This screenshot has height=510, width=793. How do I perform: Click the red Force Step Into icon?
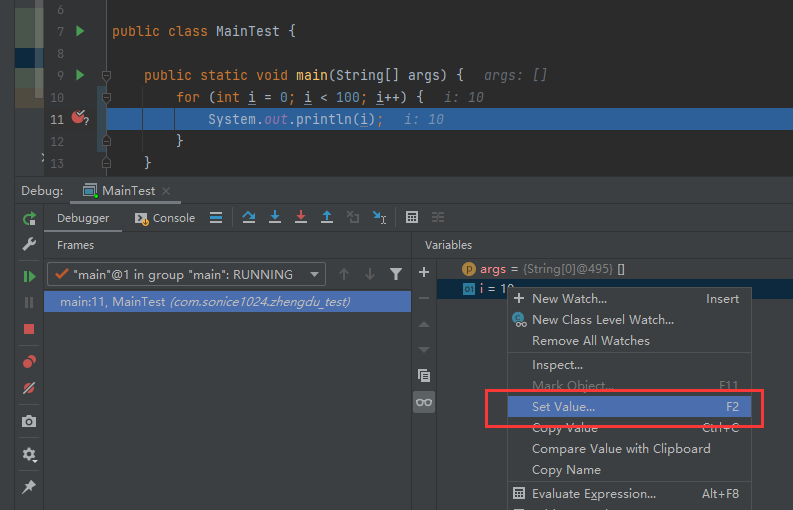[301, 217]
